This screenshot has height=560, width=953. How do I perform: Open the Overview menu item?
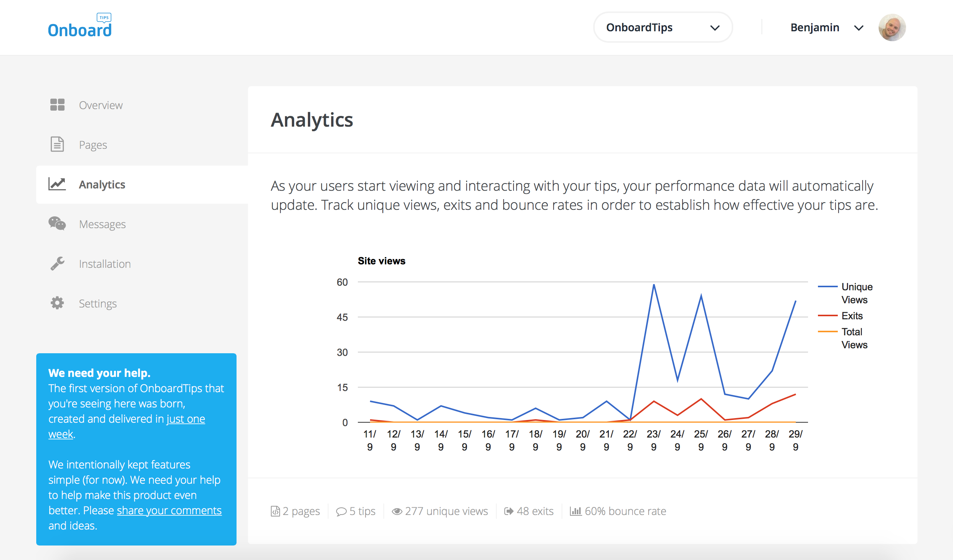click(101, 105)
